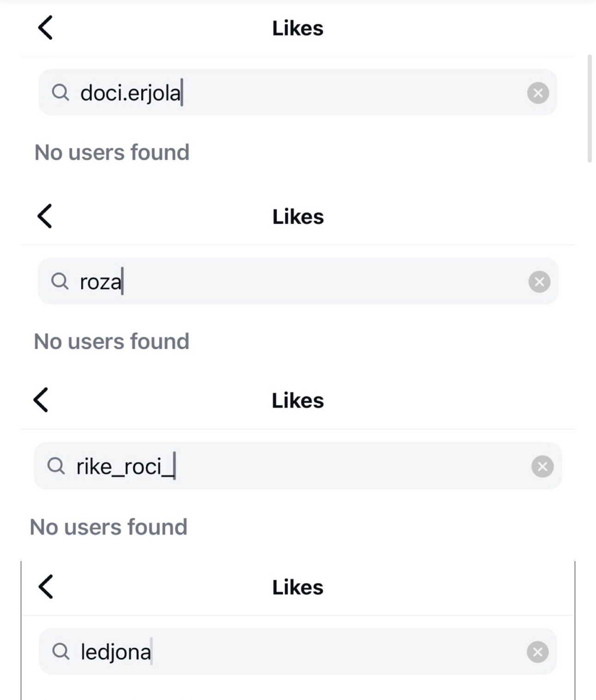Clear the roza search text
The width and height of the screenshot is (596, 700).
pos(539,281)
